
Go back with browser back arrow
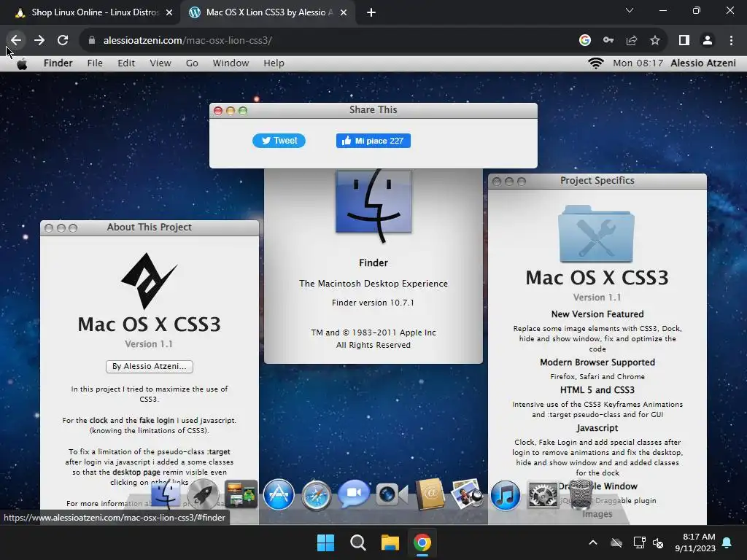point(16,41)
